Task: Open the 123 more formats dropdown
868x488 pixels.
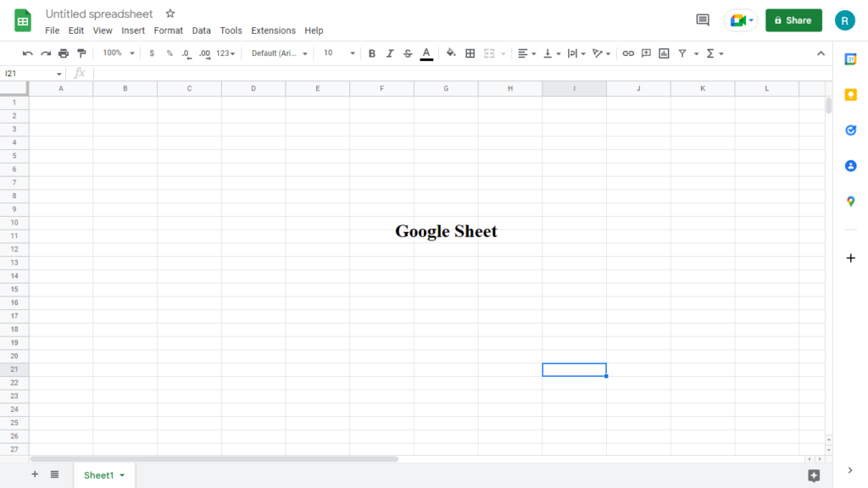Action: 225,53
